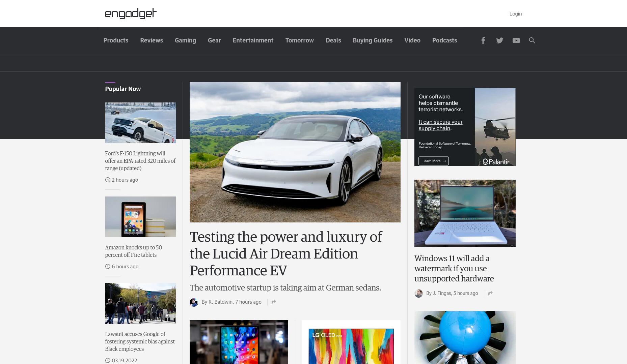Screen dimensions: 627x364
Task: Click the Engadget logo
Action: pyautogui.click(x=131, y=13)
